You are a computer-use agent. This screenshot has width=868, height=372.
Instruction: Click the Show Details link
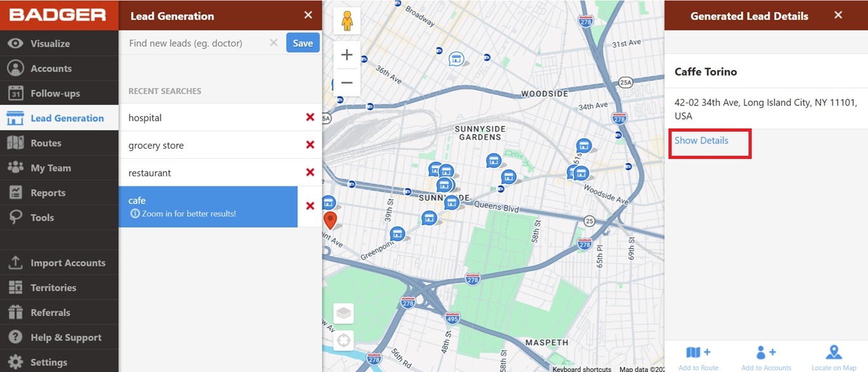[702, 141]
